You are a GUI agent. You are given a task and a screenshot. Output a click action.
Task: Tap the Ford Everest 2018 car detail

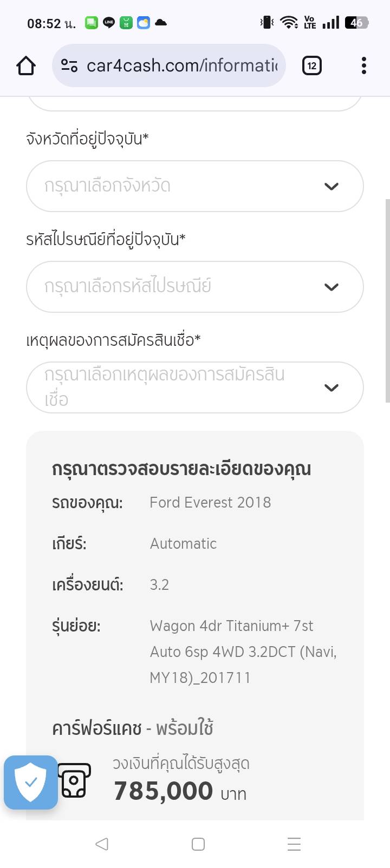click(210, 503)
